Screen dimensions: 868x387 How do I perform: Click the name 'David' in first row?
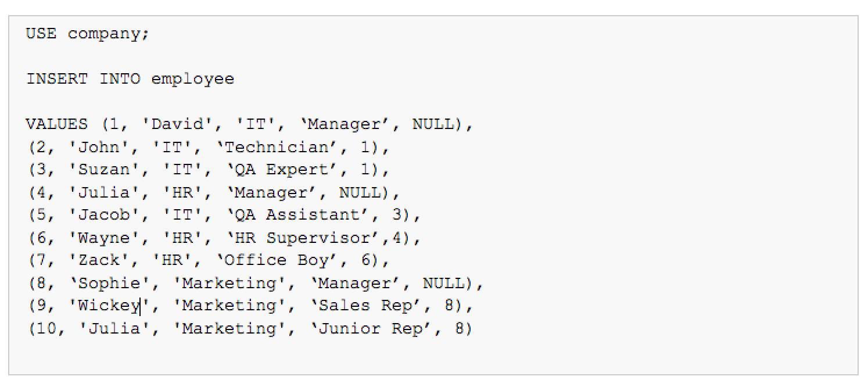coord(173,124)
